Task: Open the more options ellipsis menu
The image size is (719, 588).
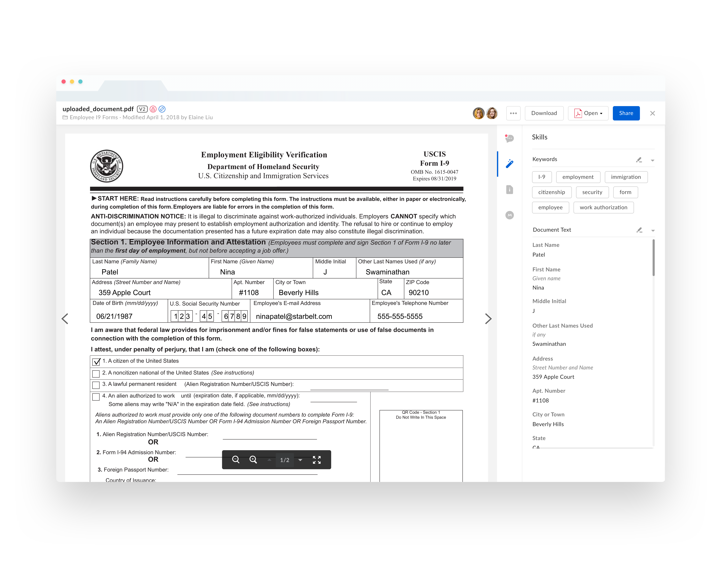Action: 513,113
